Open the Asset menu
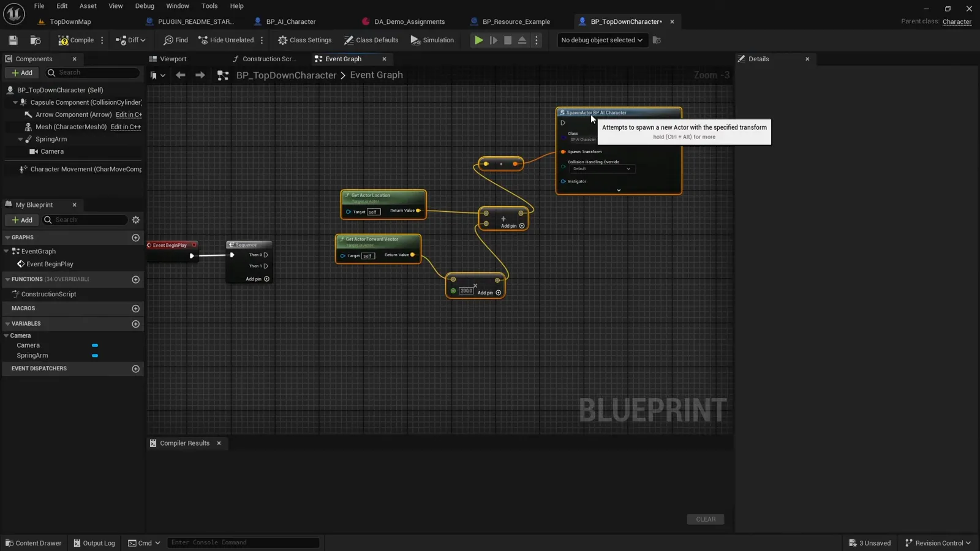Viewport: 980px width, 551px height. click(88, 6)
